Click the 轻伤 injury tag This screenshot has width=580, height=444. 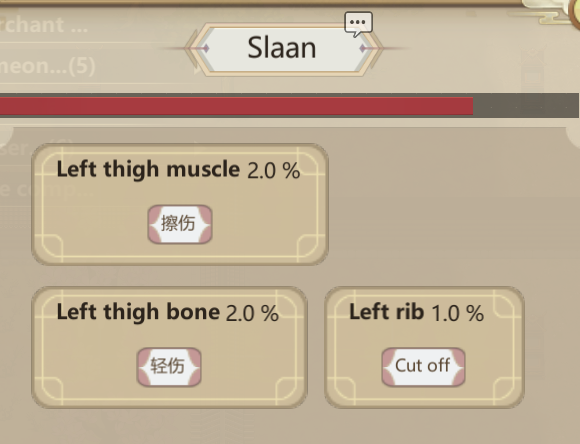pyautogui.click(x=169, y=367)
